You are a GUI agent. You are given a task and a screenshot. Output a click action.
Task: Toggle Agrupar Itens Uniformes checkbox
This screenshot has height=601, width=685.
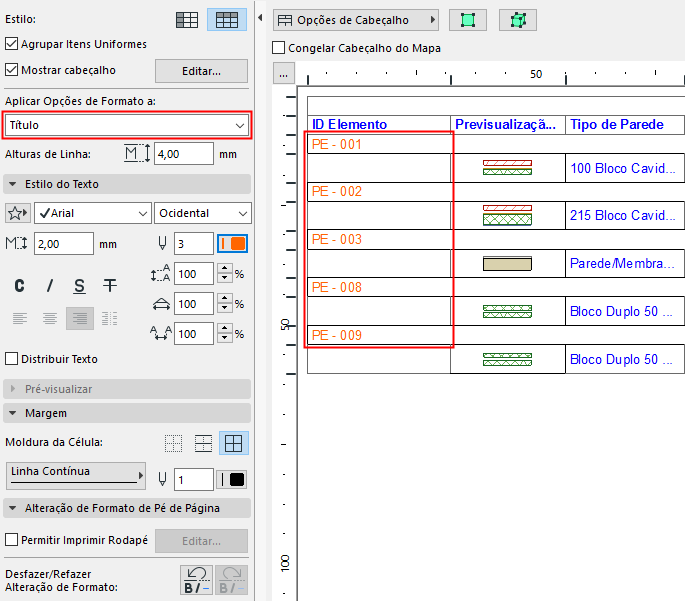coord(11,44)
